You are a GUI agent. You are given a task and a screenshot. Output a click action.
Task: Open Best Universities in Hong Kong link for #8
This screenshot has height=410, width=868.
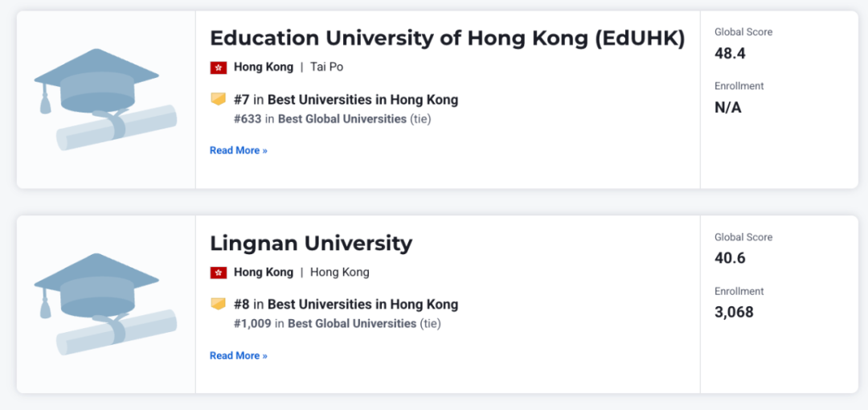pyautogui.click(x=363, y=305)
